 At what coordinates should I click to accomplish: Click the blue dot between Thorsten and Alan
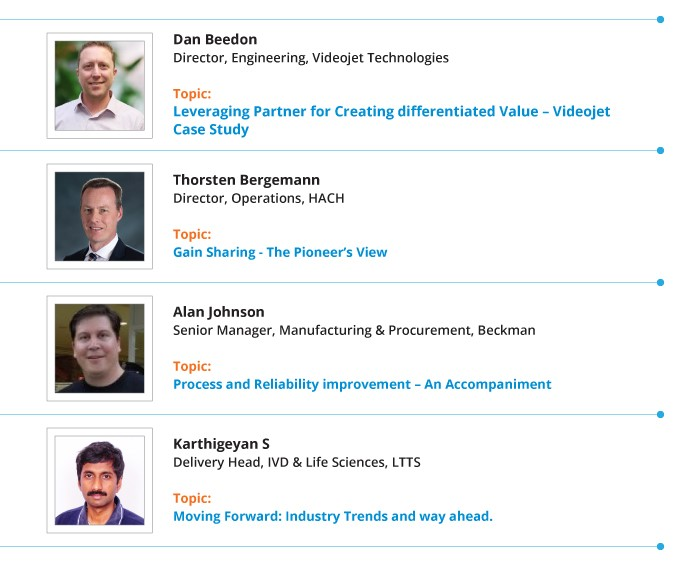pyautogui.click(x=660, y=282)
